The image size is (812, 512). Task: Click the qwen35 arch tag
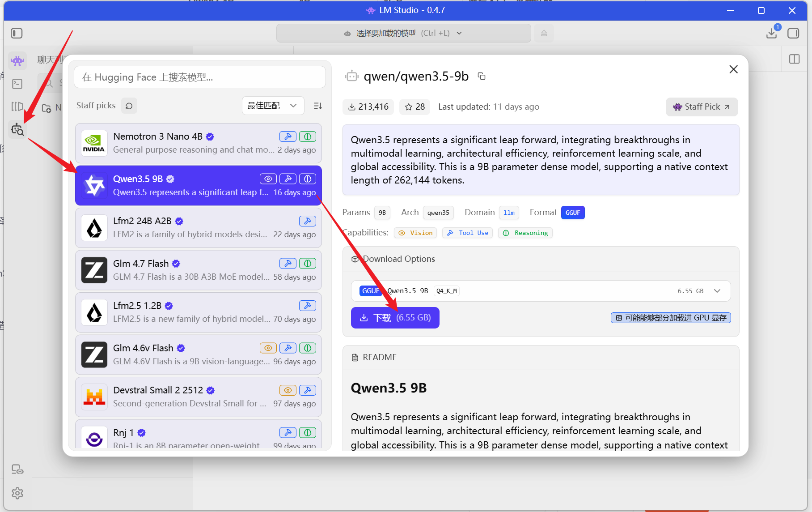(x=438, y=213)
